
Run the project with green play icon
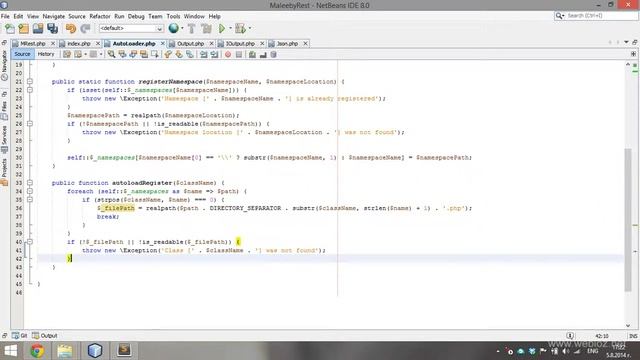tap(222, 28)
